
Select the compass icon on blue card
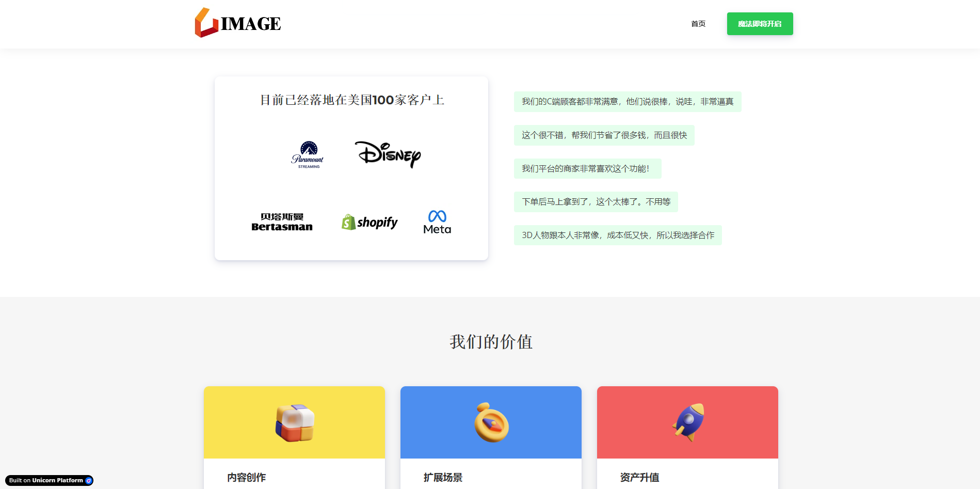click(x=491, y=422)
